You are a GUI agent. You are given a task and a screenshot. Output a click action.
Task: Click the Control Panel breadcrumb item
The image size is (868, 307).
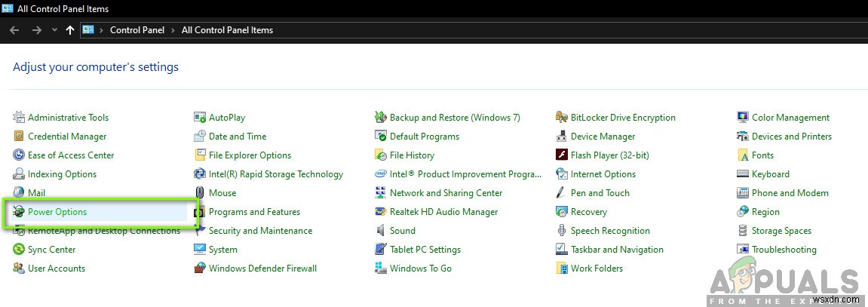tap(138, 30)
